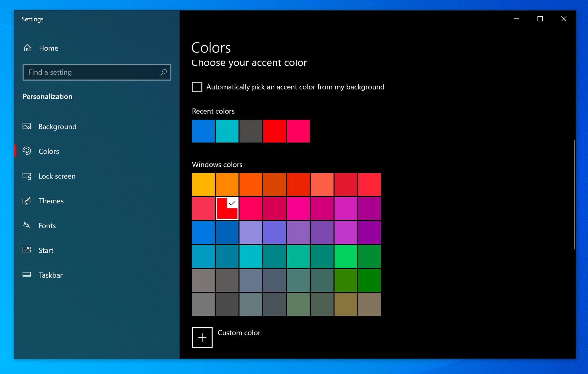Click the Fonts personalization icon
The image size is (588, 374).
point(28,225)
